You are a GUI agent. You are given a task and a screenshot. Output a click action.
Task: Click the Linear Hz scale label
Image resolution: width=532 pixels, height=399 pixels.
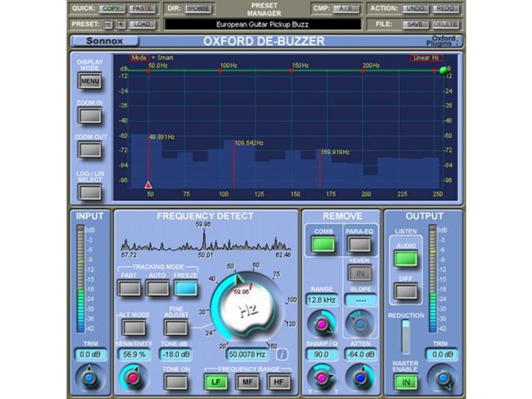pos(426,58)
